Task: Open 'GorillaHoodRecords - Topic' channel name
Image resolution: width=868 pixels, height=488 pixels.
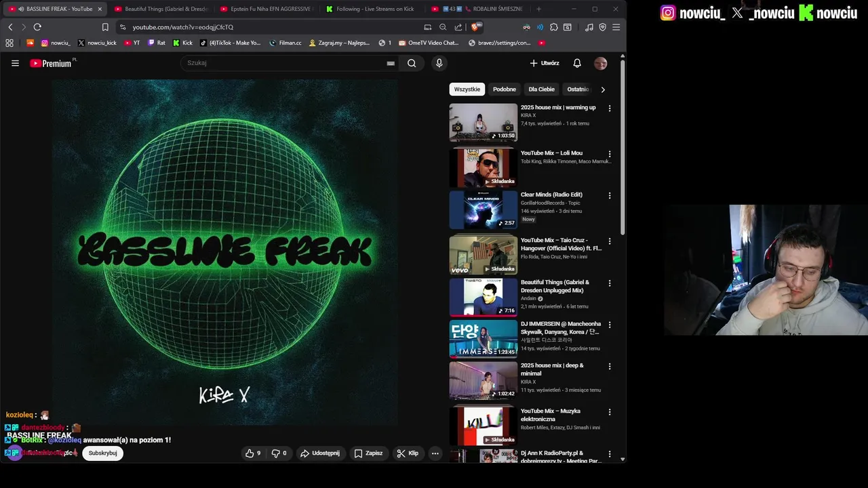Action: click(x=549, y=203)
